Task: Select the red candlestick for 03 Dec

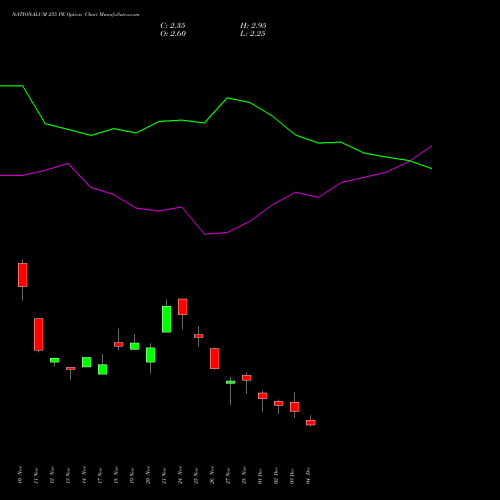Action: click(x=295, y=407)
